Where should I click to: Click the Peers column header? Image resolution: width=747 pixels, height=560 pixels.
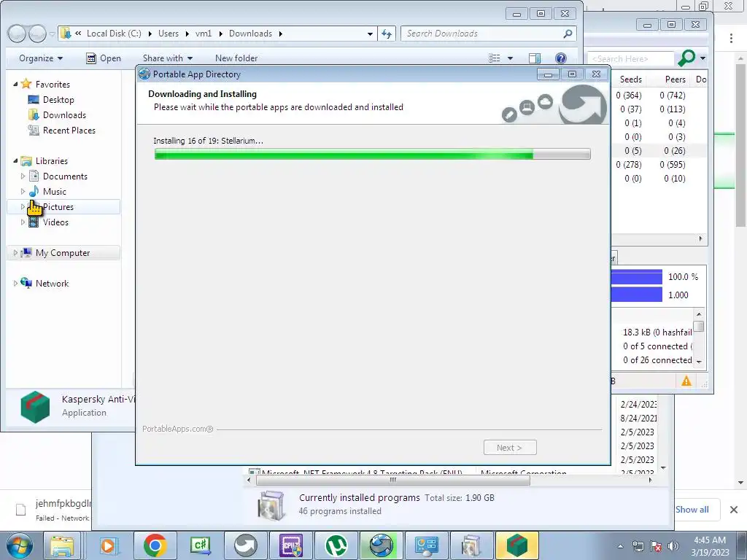pos(675,79)
